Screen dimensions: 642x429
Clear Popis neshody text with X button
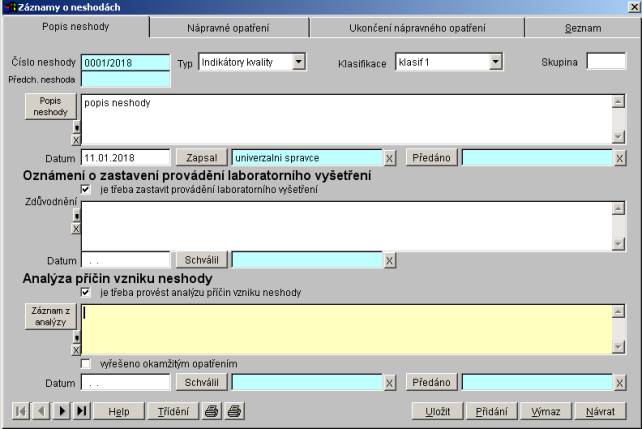pos(76,140)
